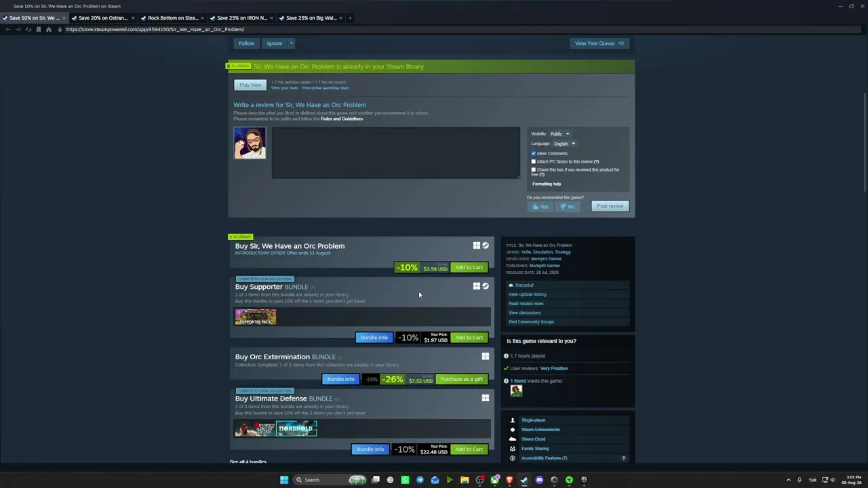Click the user avatar beside the review box
This screenshot has height=488, width=868.
click(250, 143)
